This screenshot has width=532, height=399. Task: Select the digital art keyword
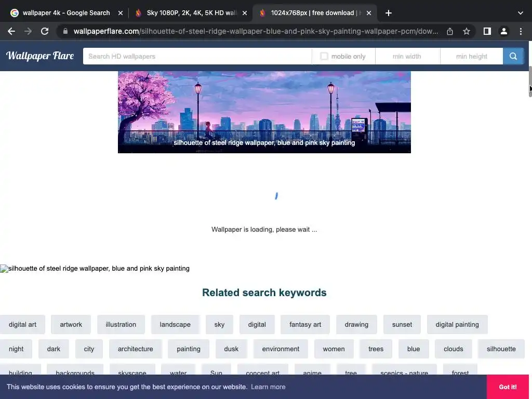[22, 324]
